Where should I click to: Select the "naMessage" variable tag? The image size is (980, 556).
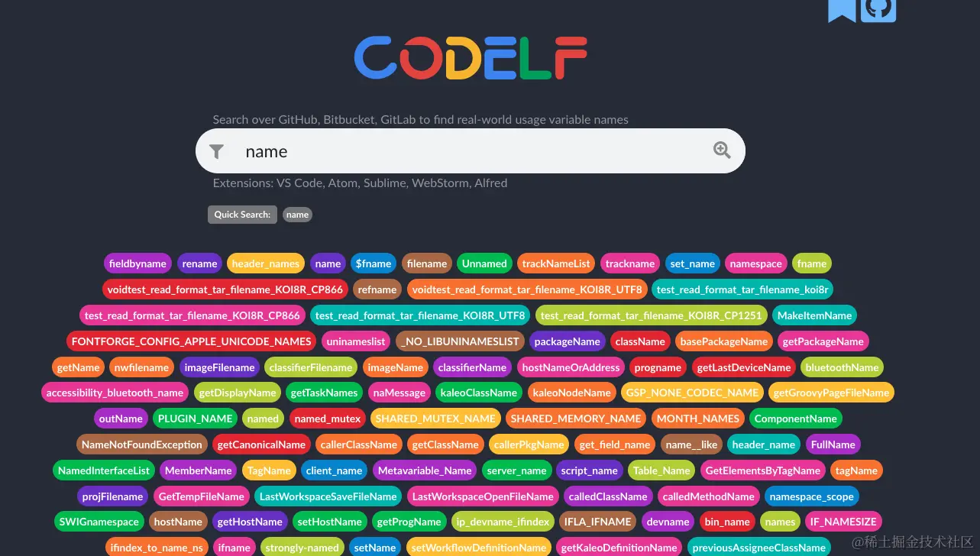pyautogui.click(x=399, y=393)
